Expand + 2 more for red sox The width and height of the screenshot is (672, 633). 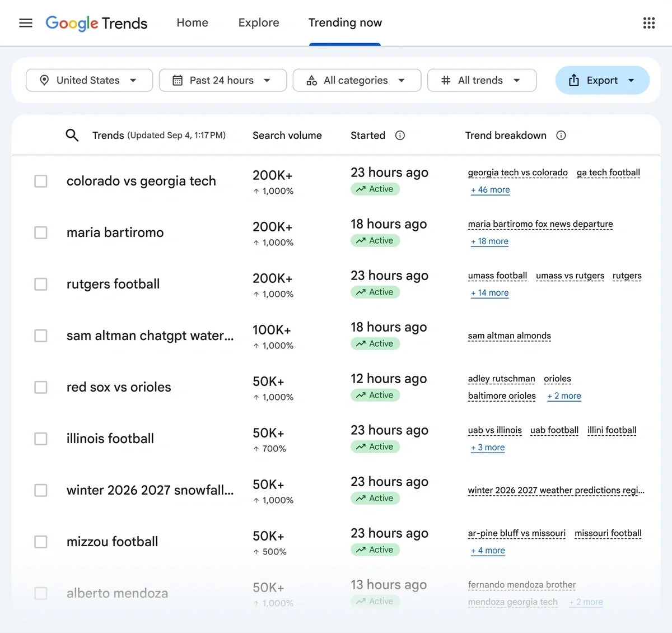point(564,396)
